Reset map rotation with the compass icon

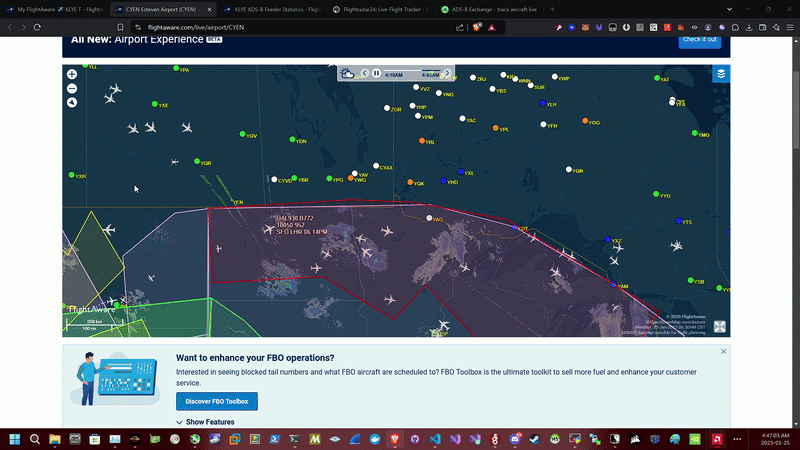point(72,103)
